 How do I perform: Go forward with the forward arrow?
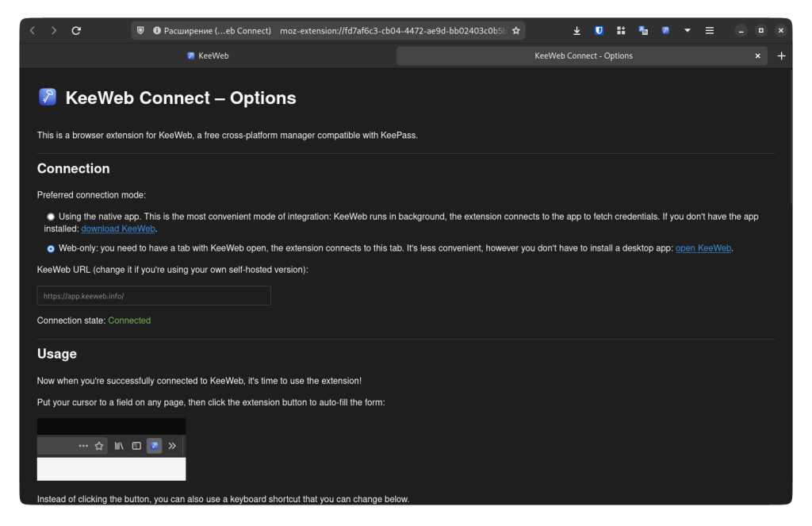(x=54, y=31)
